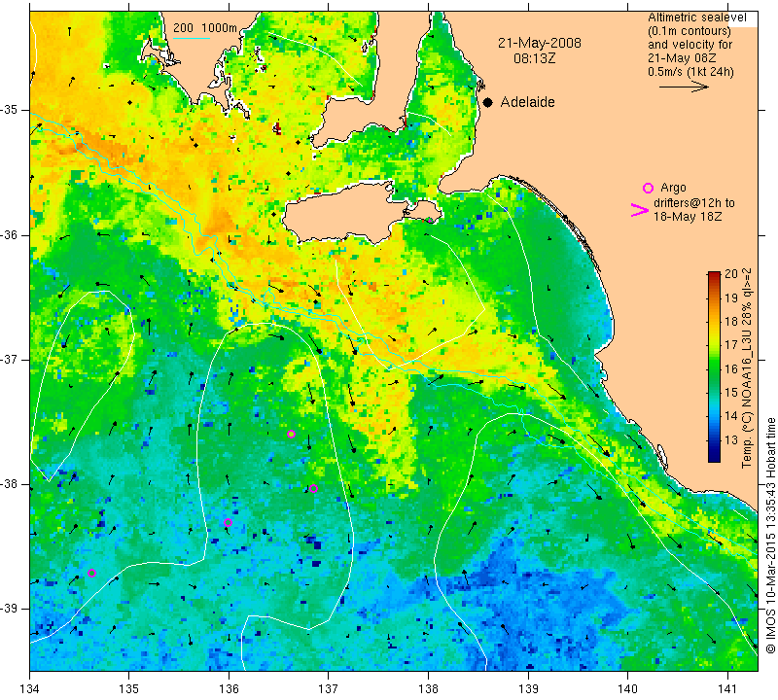Image resolution: width=778 pixels, height=700 pixels.
Task: Click the 13 degree color bar label
Action: [x=731, y=439]
